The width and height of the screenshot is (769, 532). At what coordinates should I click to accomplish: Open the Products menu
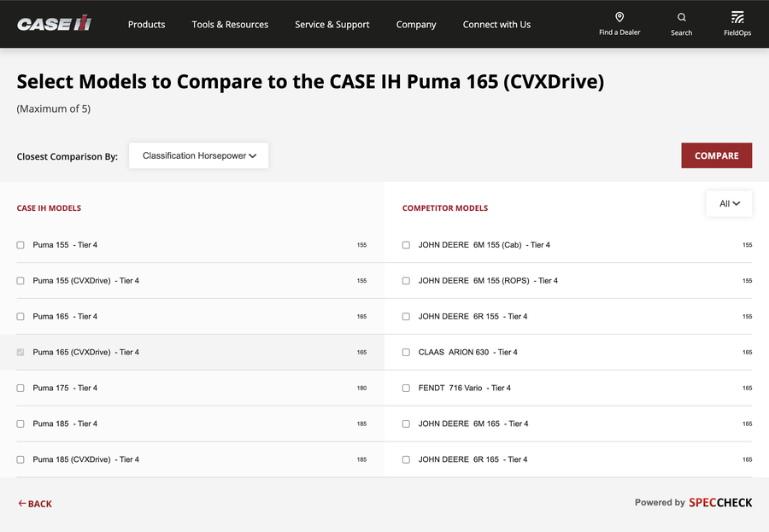coord(146,25)
